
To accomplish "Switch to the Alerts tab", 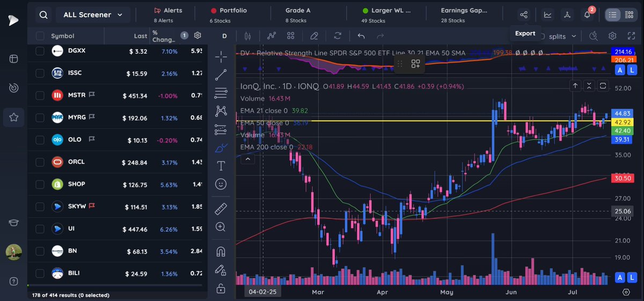I will pyautogui.click(x=168, y=14).
